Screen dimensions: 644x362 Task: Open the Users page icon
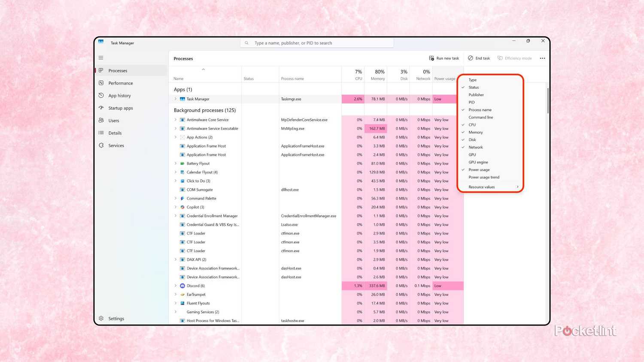point(101,121)
